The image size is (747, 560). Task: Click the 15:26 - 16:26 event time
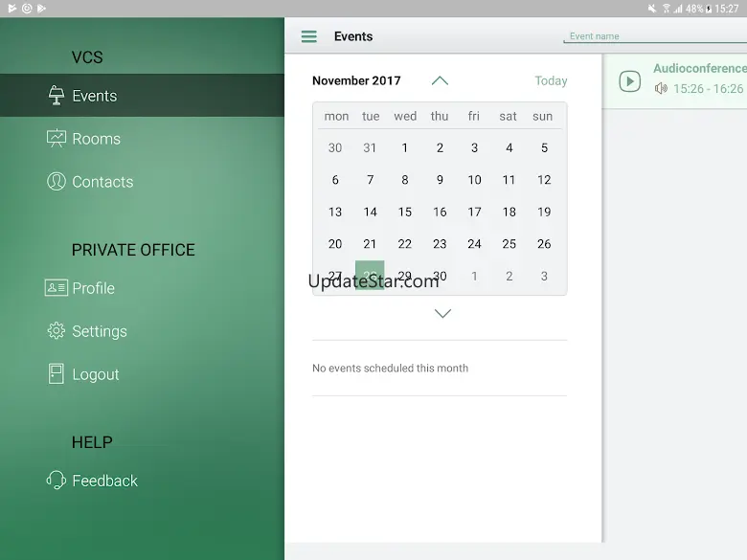708,89
